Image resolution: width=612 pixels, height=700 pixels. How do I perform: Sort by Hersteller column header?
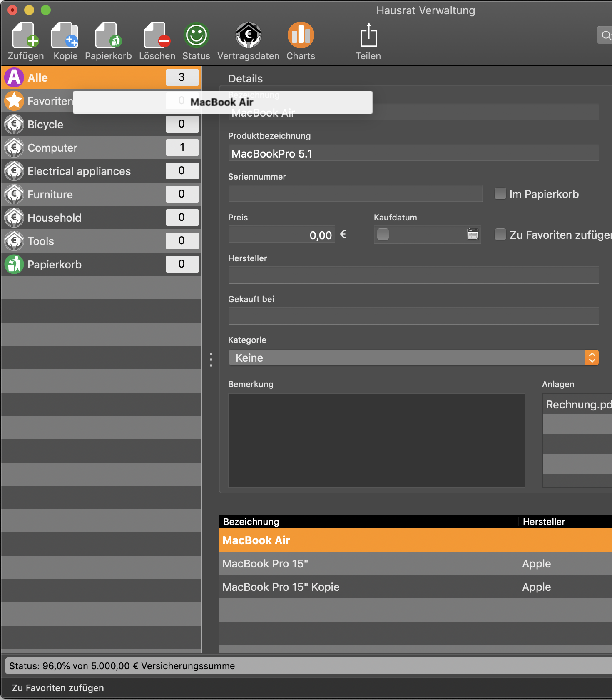point(565,522)
